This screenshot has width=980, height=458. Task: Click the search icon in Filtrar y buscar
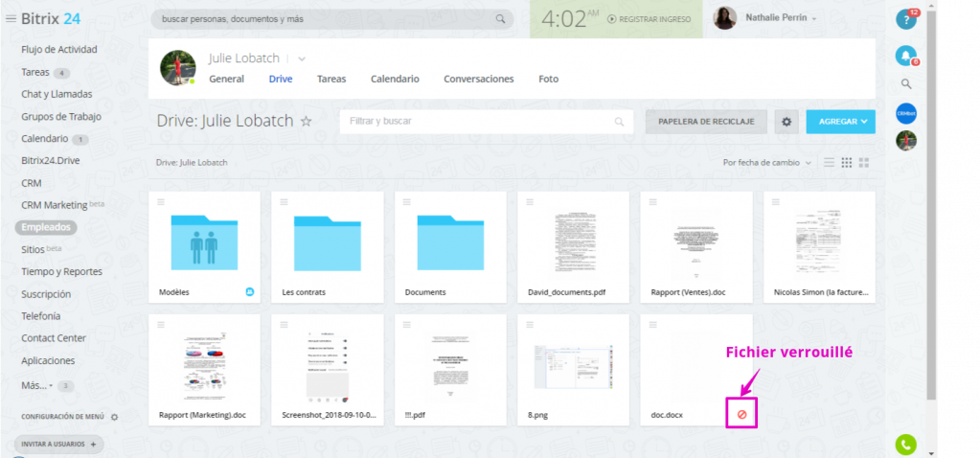[x=619, y=122]
